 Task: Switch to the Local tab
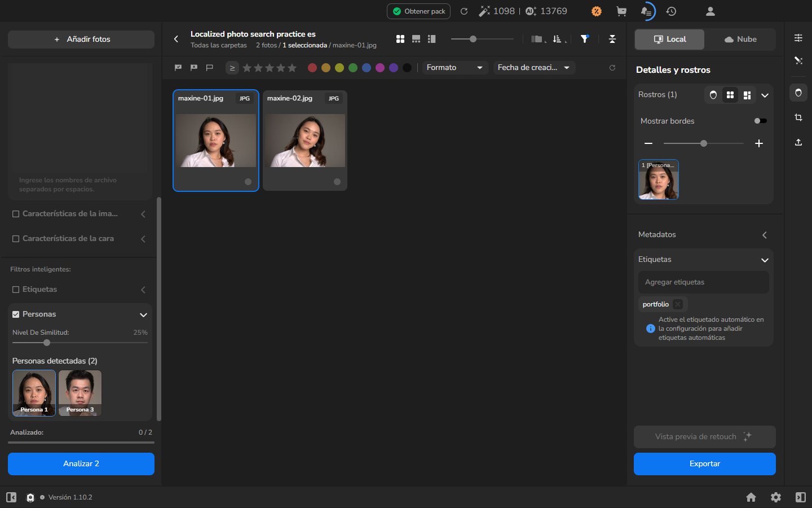click(669, 40)
